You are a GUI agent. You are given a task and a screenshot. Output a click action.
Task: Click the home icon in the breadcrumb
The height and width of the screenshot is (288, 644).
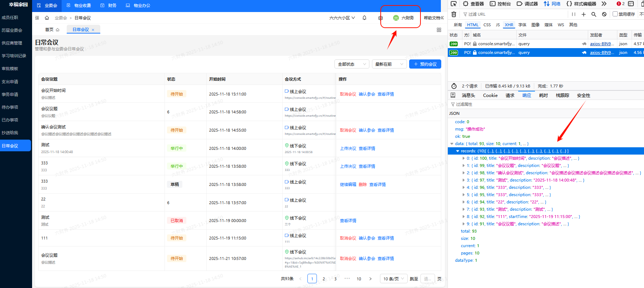point(47,18)
